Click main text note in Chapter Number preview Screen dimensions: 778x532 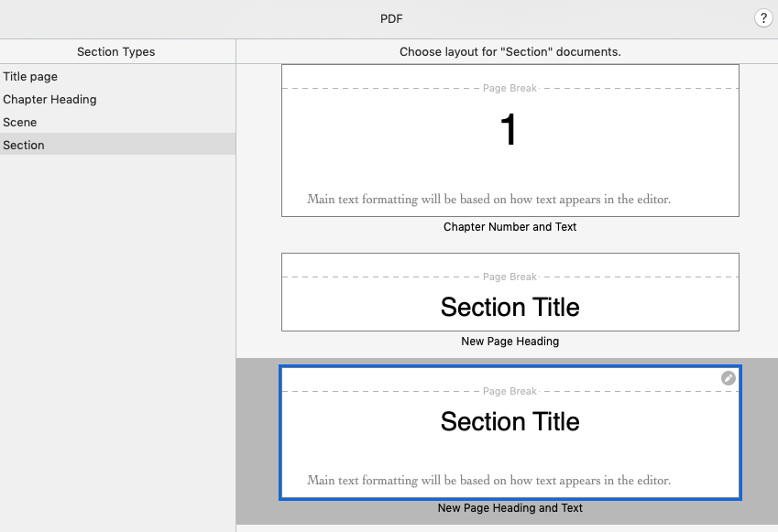click(x=488, y=200)
